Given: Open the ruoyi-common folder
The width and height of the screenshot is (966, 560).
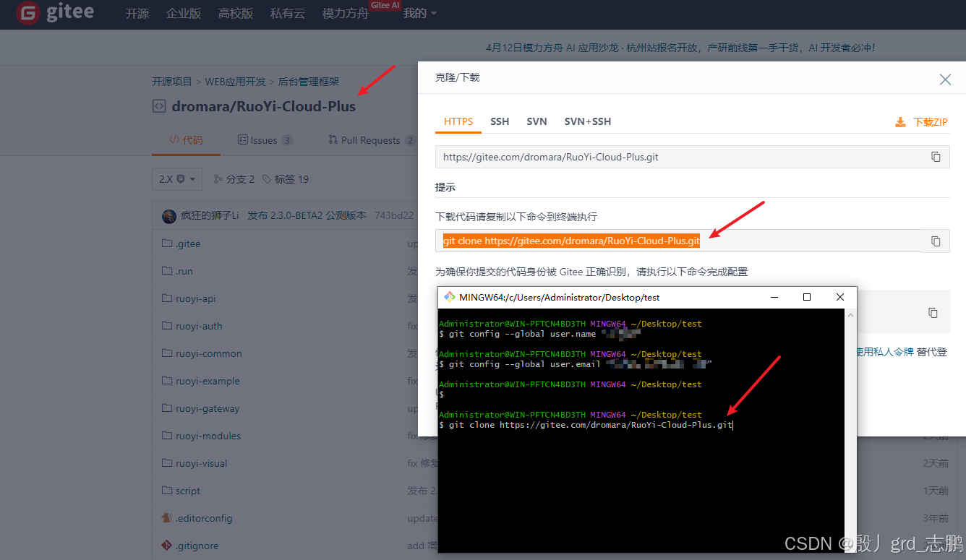Looking at the screenshot, I should 209,353.
